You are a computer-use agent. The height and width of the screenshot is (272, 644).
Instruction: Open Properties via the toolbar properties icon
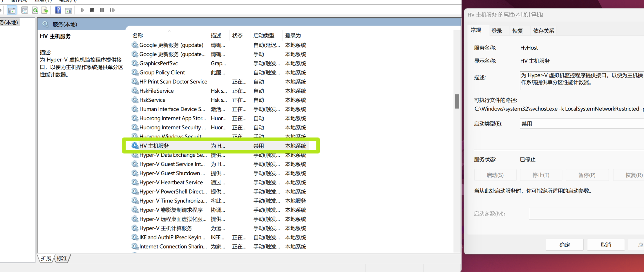[x=25, y=10]
